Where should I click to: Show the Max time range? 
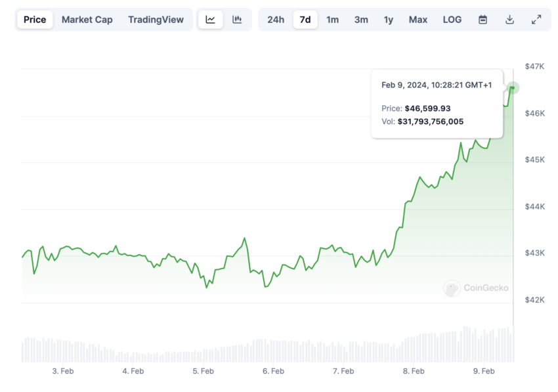click(418, 20)
